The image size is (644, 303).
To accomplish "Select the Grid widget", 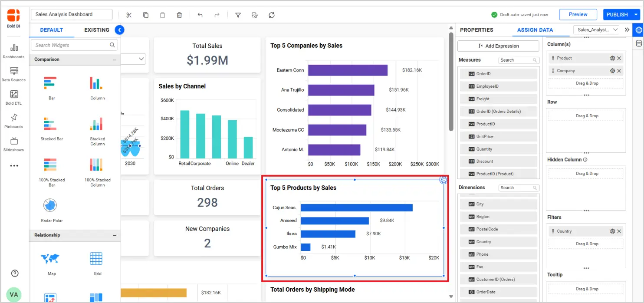I will point(97,264).
